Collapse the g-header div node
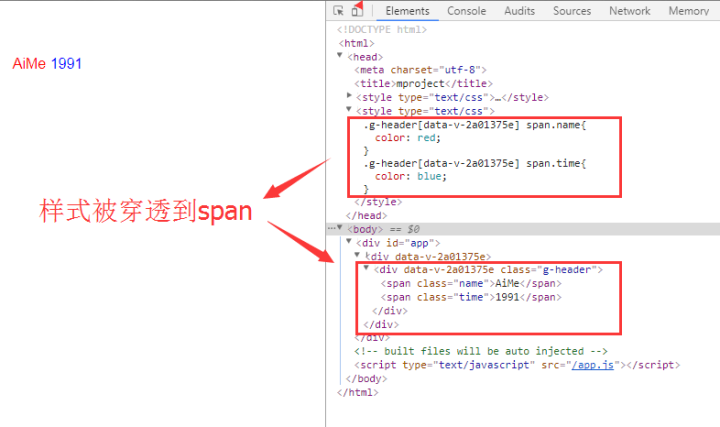720x427 pixels. coord(366,269)
